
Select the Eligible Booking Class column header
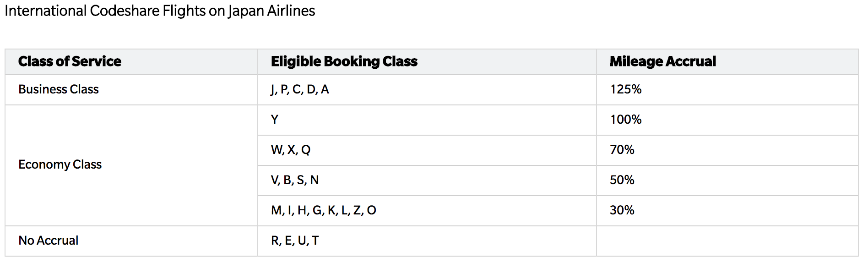[x=344, y=61]
